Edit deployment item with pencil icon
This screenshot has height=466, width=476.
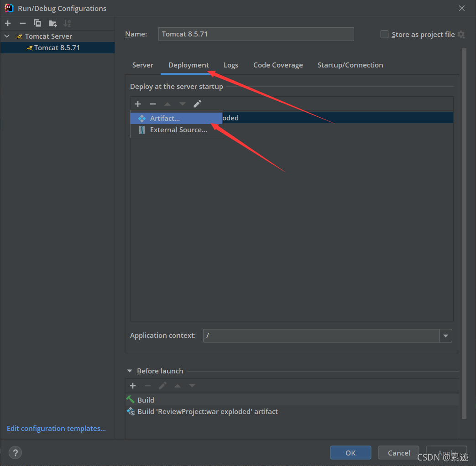[x=197, y=104]
